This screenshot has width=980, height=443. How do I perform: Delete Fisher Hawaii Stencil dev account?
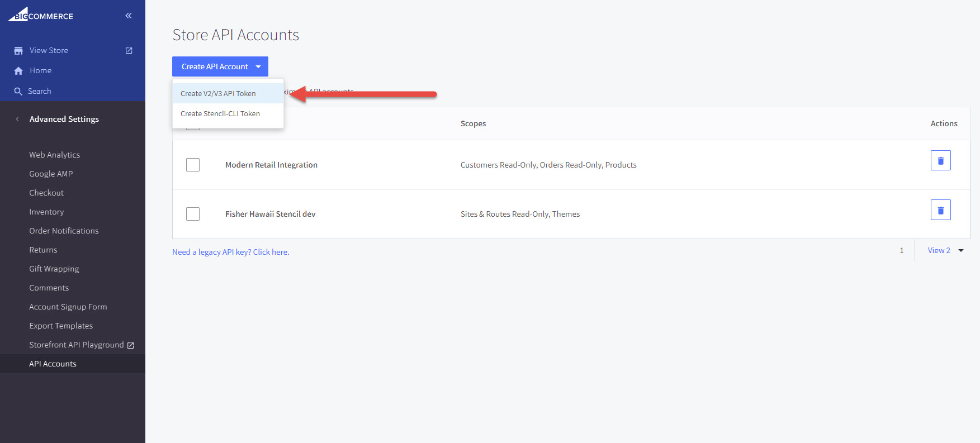pos(940,210)
